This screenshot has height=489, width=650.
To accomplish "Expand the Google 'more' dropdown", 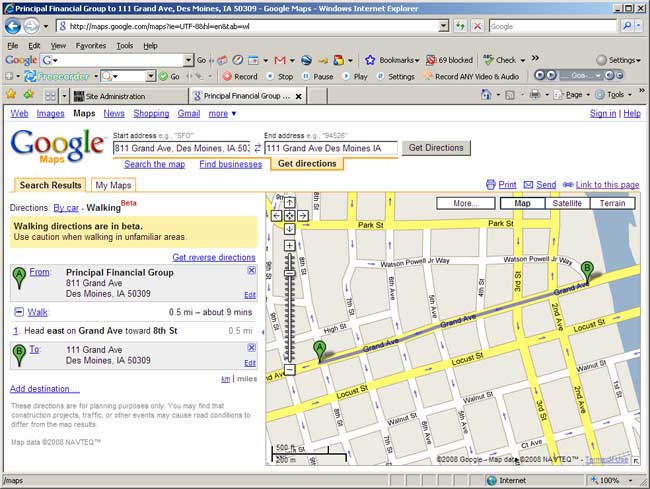I will 222,113.
